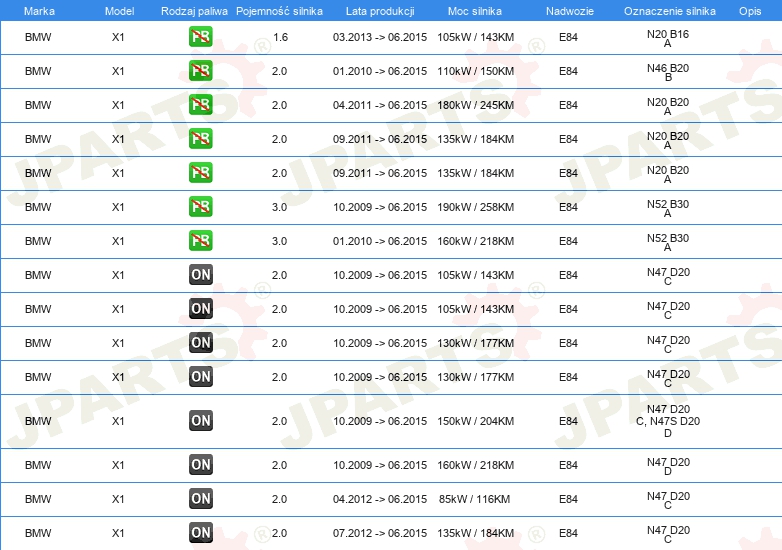Select '01.2010 -> 06.2015' in the 110kW / 150KM row

pos(380,71)
